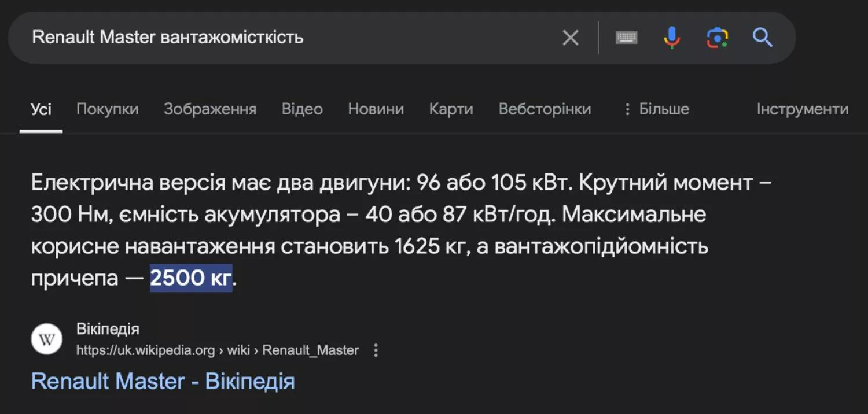Open the Новини tab

click(376, 109)
